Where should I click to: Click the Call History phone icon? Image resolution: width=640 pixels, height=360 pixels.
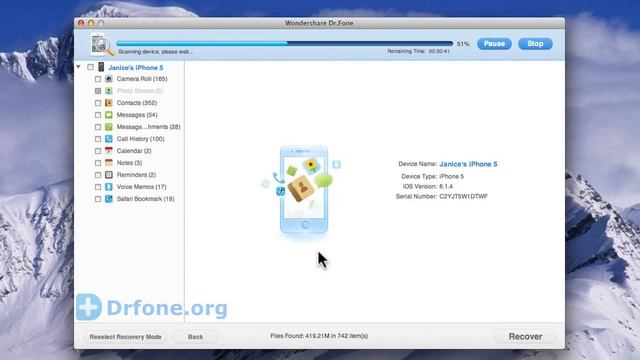coord(109,139)
